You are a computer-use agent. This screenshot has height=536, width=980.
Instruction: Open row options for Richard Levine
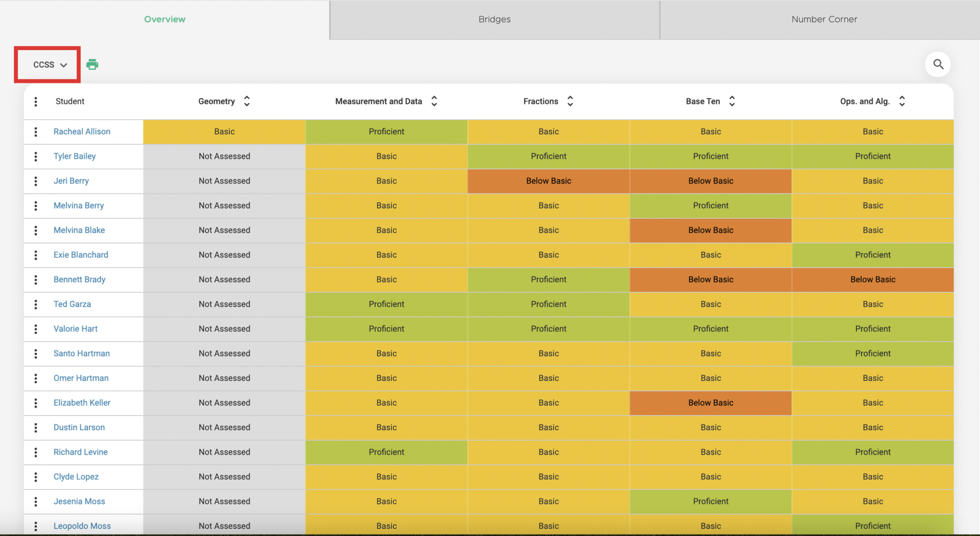click(36, 452)
